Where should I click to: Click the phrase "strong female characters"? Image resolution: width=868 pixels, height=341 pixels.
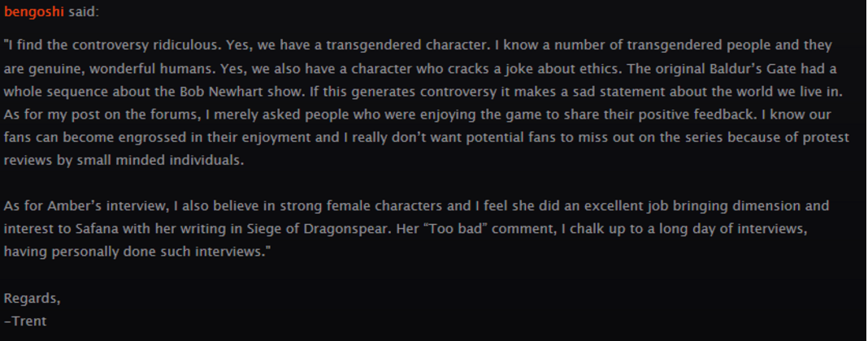pos(361,206)
